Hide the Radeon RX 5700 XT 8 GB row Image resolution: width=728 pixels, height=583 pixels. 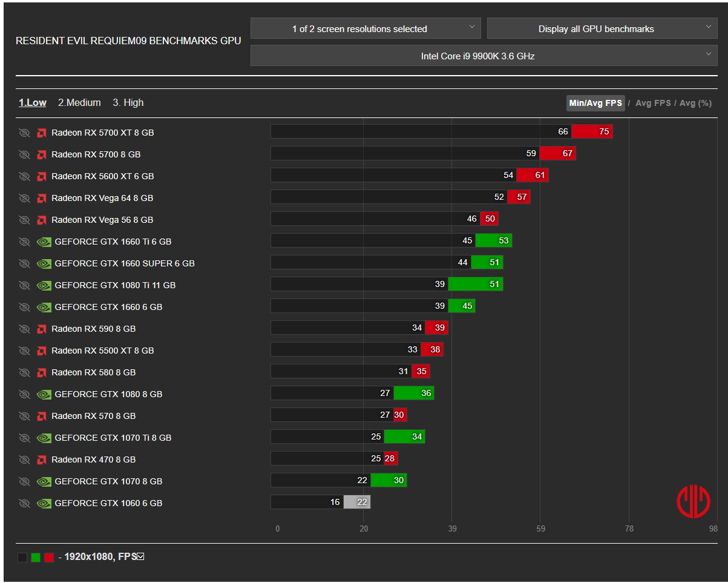(x=24, y=133)
